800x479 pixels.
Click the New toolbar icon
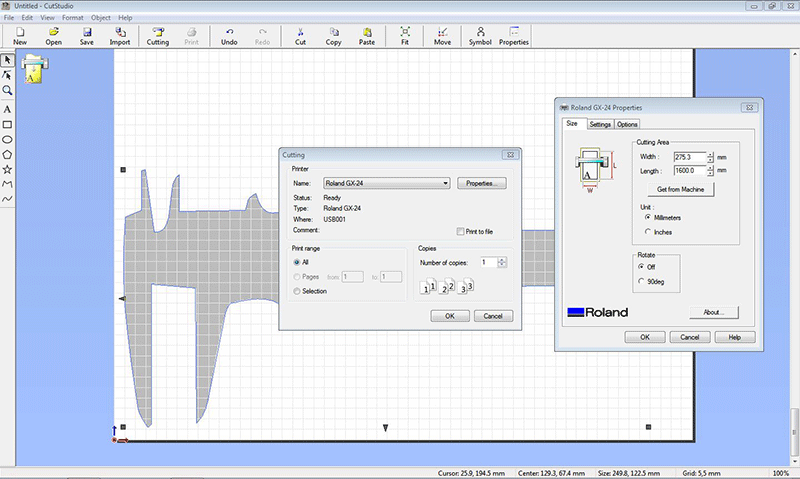tap(20, 36)
